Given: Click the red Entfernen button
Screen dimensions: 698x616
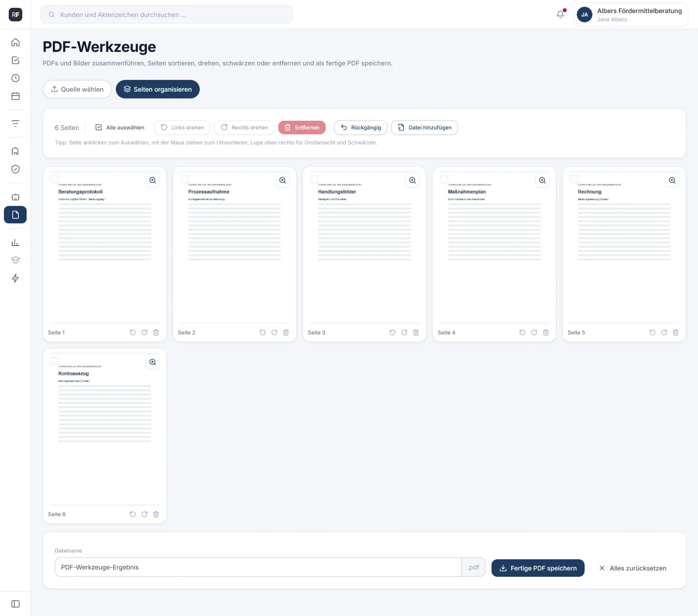Looking at the screenshot, I should pyautogui.click(x=302, y=127).
